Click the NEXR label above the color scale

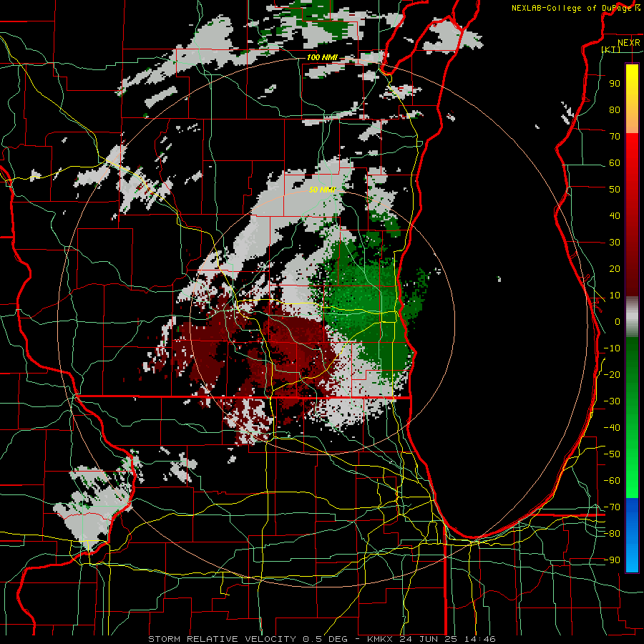coord(629,43)
